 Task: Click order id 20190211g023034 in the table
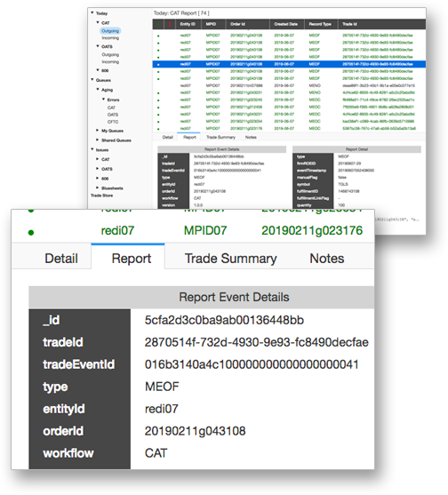click(x=246, y=121)
